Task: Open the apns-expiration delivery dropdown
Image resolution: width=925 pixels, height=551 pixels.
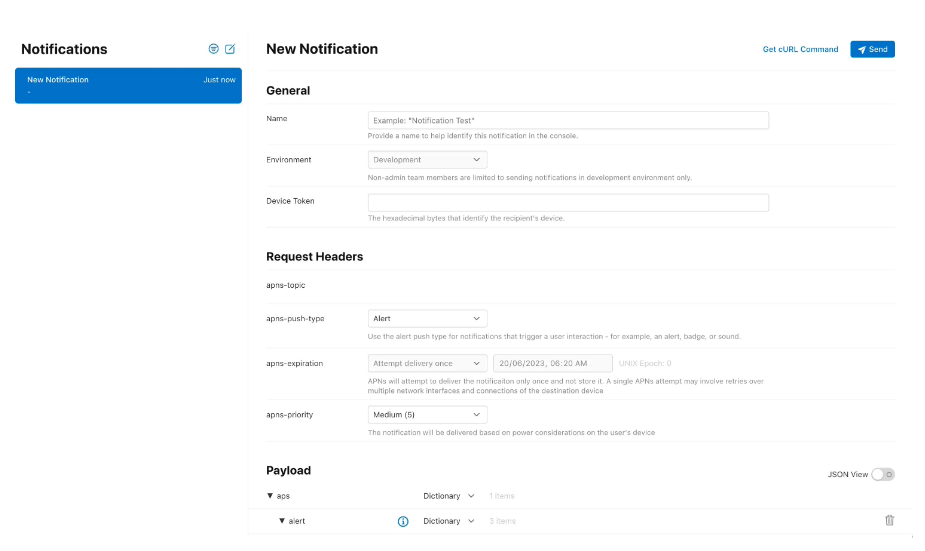Action: 427,364
